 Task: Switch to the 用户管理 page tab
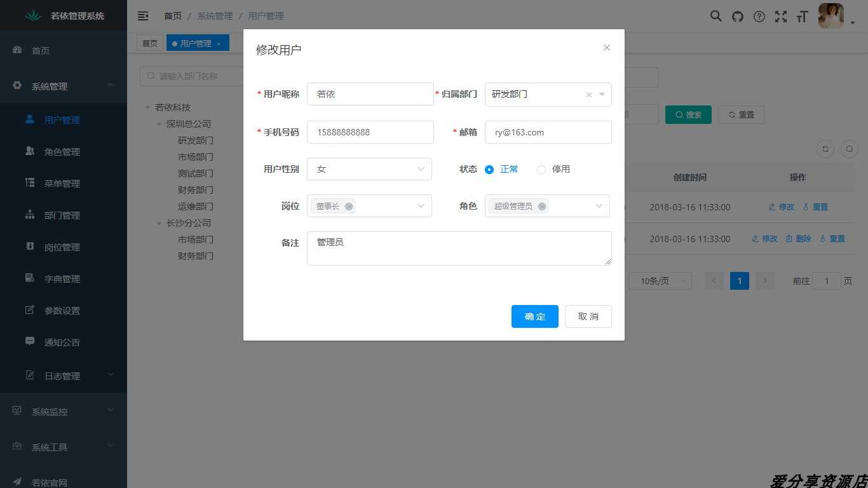tap(195, 43)
